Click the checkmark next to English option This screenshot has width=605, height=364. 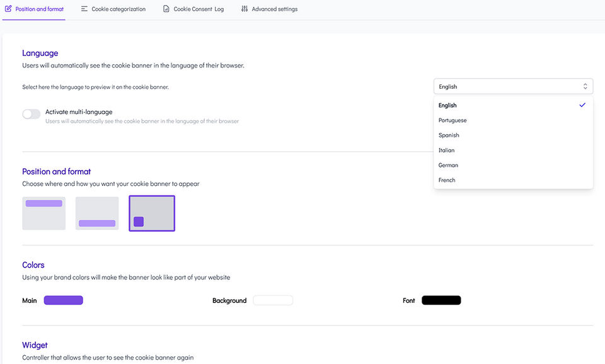582,105
